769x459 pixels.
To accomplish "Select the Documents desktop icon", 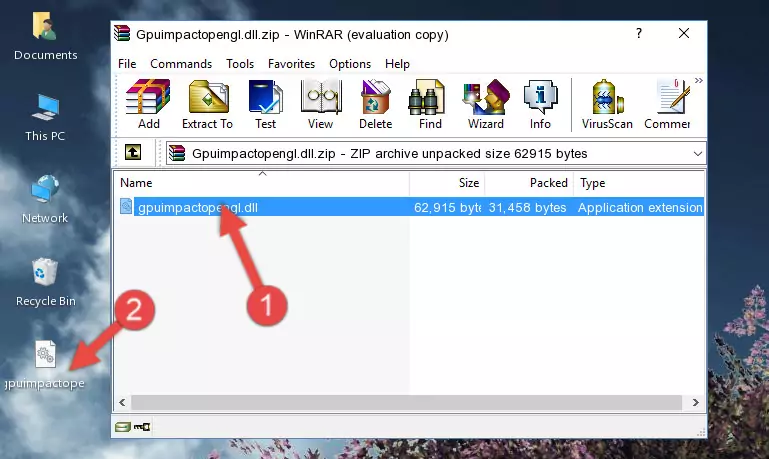I will (x=45, y=37).
